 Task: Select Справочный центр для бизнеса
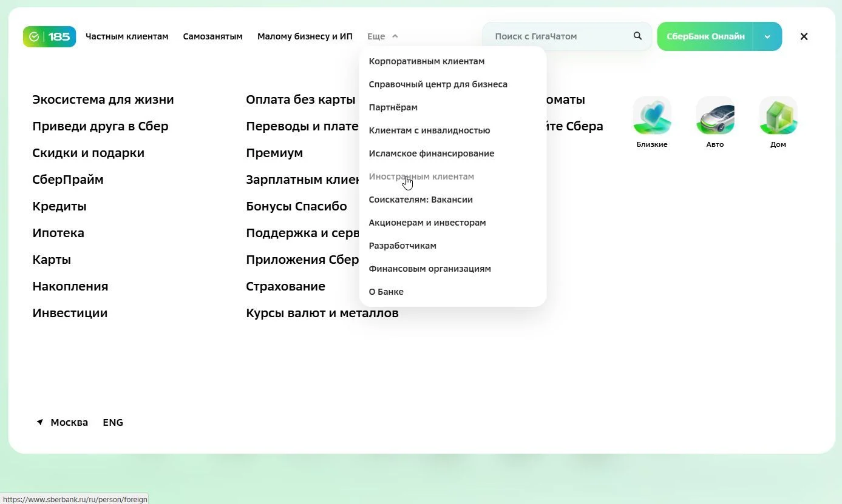(438, 84)
